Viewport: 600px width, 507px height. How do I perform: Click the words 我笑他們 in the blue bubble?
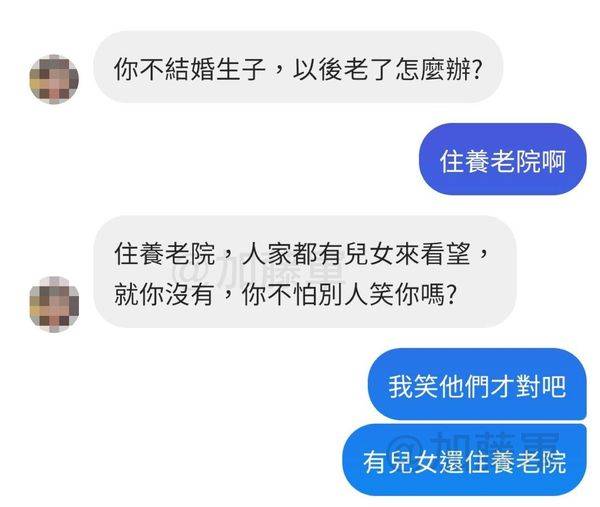pos(439,386)
